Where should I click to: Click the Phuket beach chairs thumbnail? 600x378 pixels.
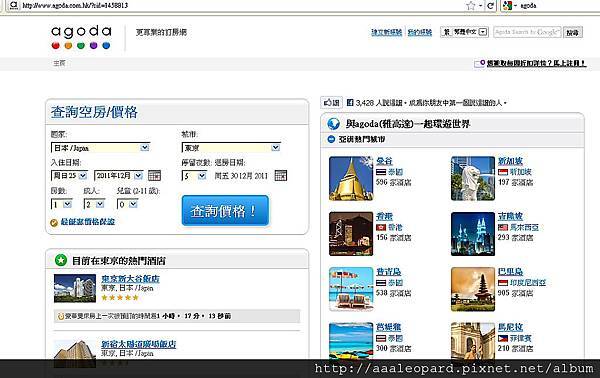[351, 289]
